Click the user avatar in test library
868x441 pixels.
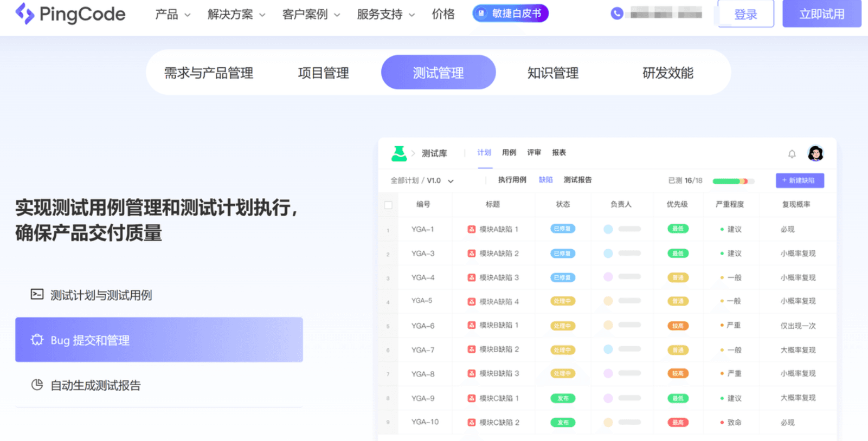(x=815, y=153)
